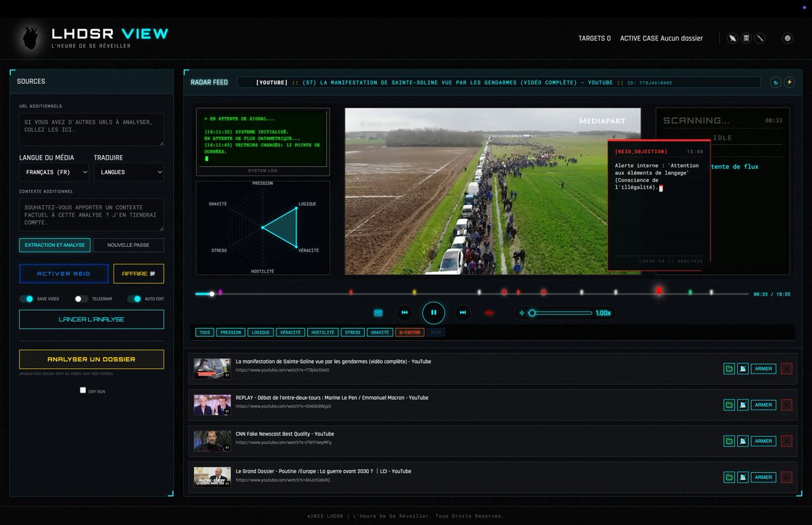The image size is (812, 525).
Task: Select the TOUS filter tab
Action: pyautogui.click(x=204, y=332)
